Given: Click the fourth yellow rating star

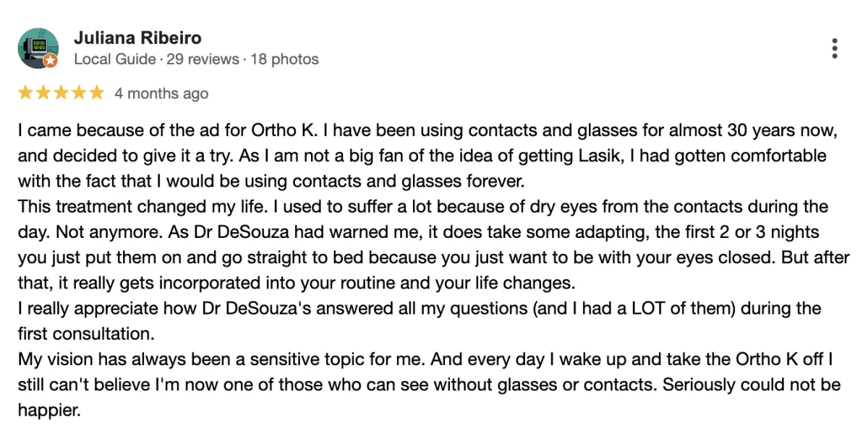Looking at the screenshot, I should coord(79,93).
